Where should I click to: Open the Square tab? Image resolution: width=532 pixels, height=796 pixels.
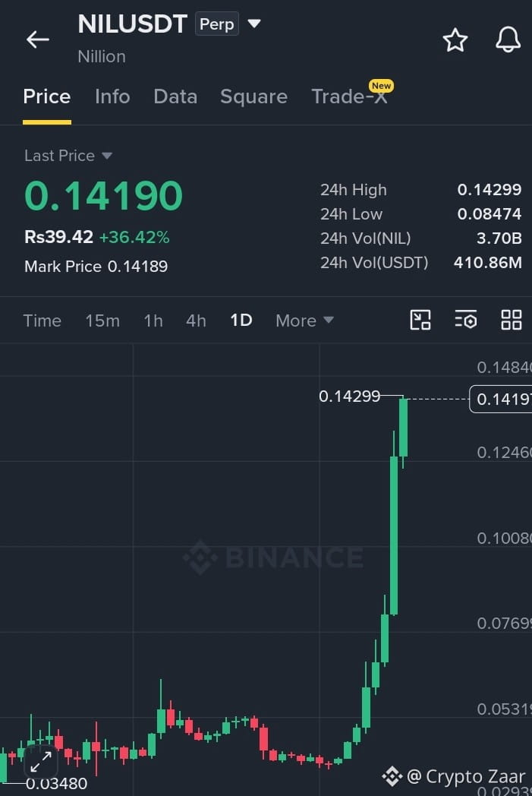point(253,96)
